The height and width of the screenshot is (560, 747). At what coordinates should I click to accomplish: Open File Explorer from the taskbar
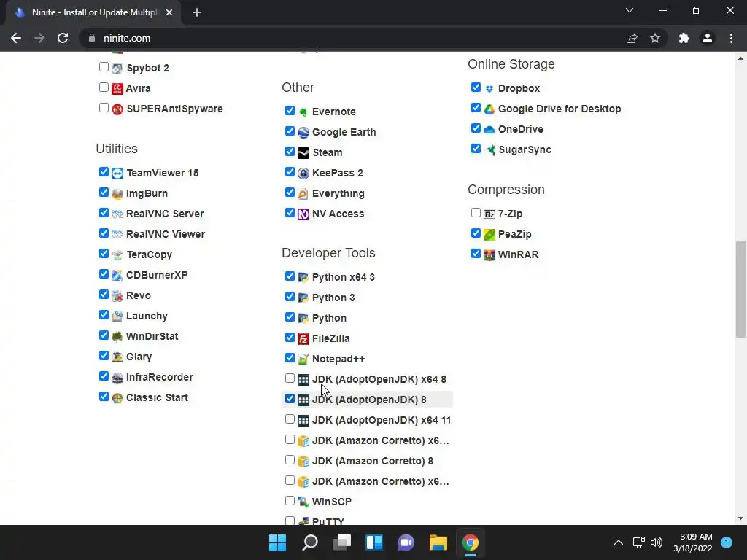[438, 542]
